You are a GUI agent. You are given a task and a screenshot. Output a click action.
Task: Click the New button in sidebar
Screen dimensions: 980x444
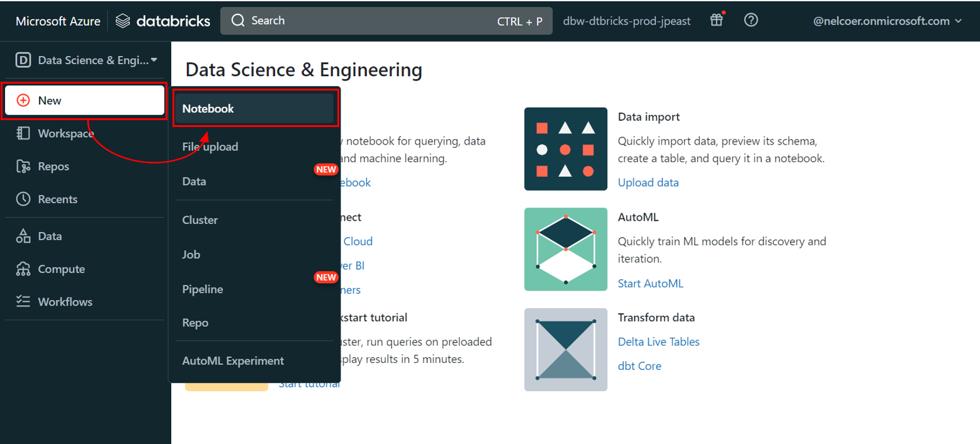tap(84, 101)
